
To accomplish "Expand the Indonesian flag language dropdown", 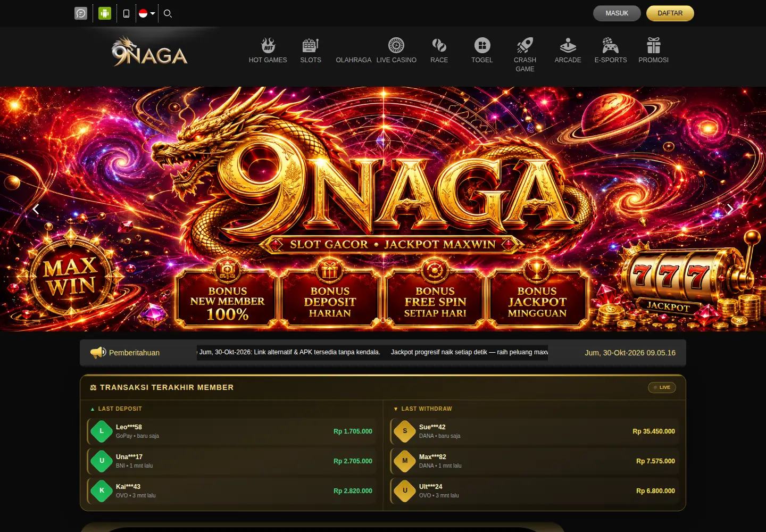I will pos(146,13).
